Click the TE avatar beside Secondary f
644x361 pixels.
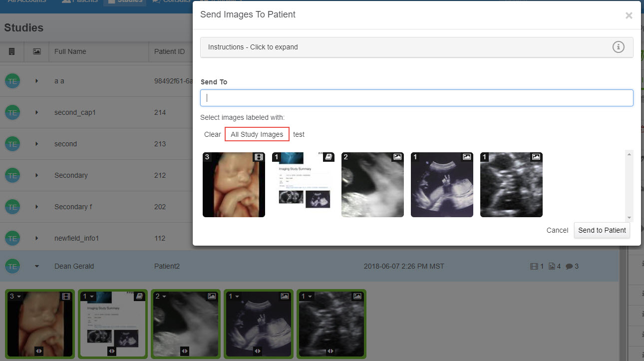coord(12,207)
